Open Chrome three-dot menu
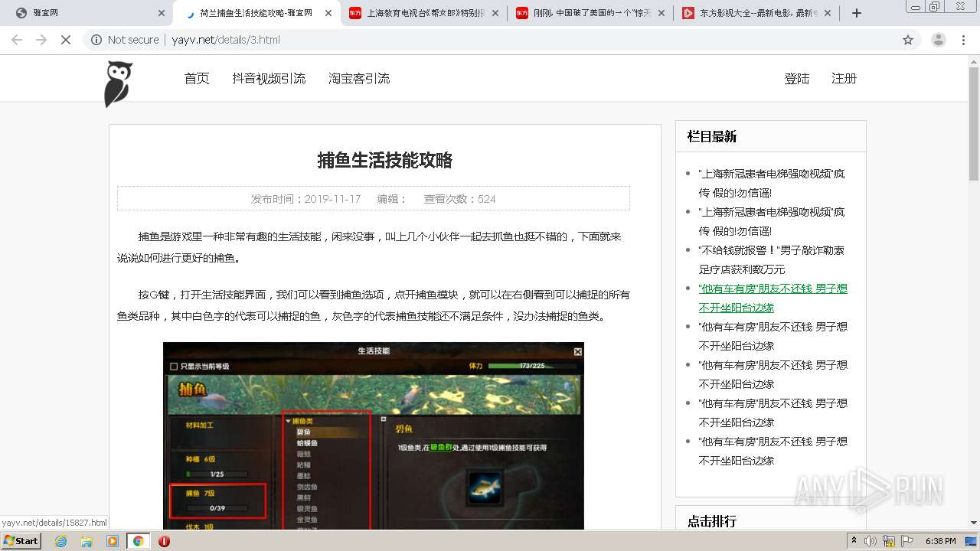 pyautogui.click(x=964, y=40)
